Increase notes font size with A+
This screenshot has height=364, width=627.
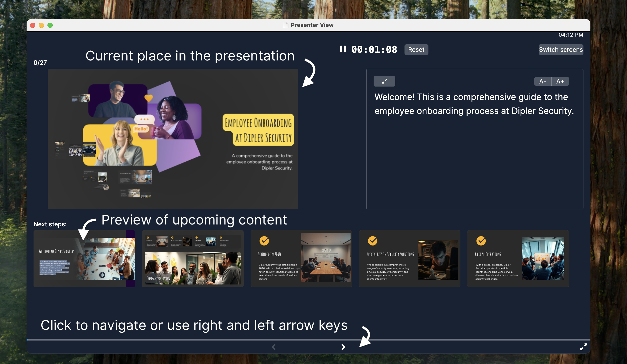coord(560,81)
